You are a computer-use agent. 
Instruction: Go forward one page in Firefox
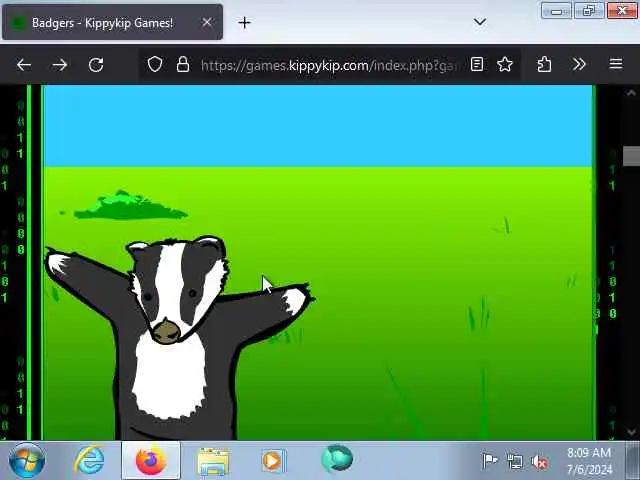pyautogui.click(x=60, y=64)
